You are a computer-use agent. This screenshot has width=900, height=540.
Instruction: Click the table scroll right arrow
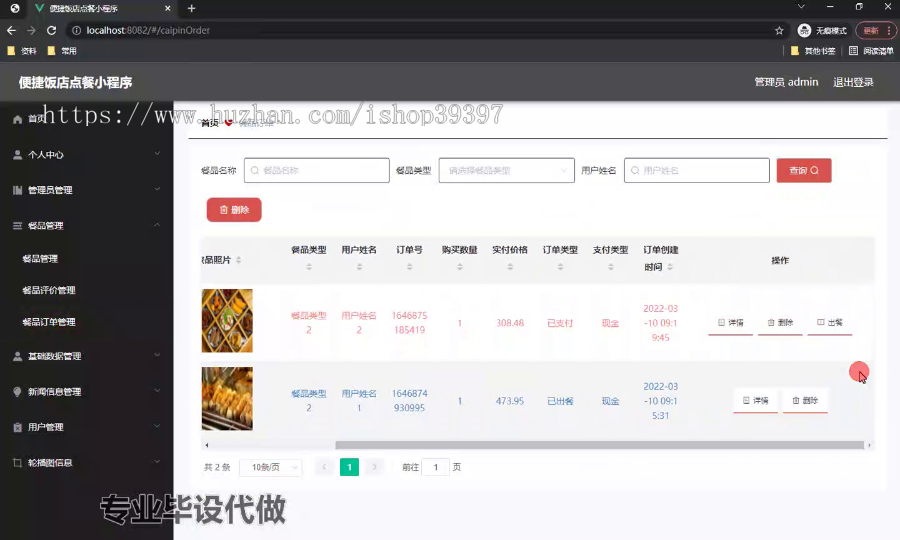point(869,445)
